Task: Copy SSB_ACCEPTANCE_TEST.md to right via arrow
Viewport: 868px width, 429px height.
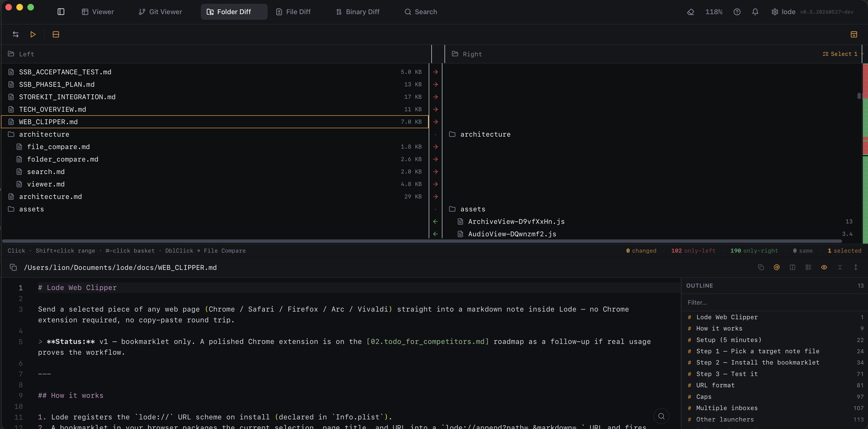Action: coord(435,72)
